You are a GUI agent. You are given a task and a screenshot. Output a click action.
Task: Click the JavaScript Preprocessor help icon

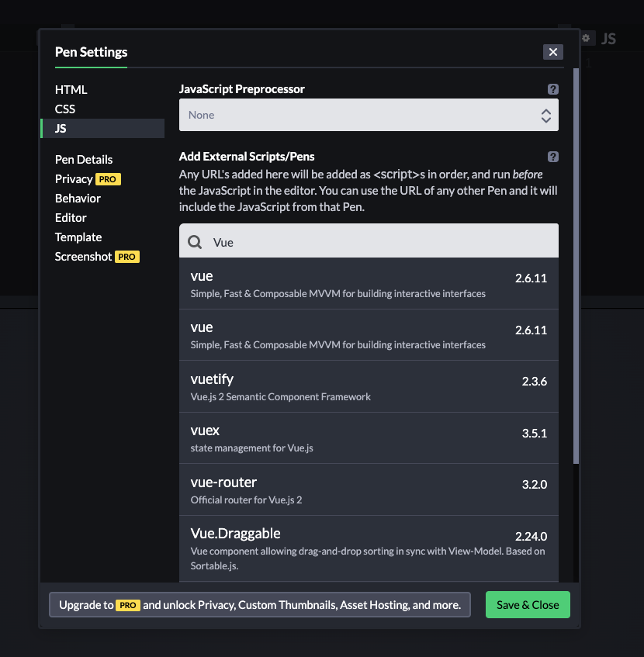click(552, 89)
